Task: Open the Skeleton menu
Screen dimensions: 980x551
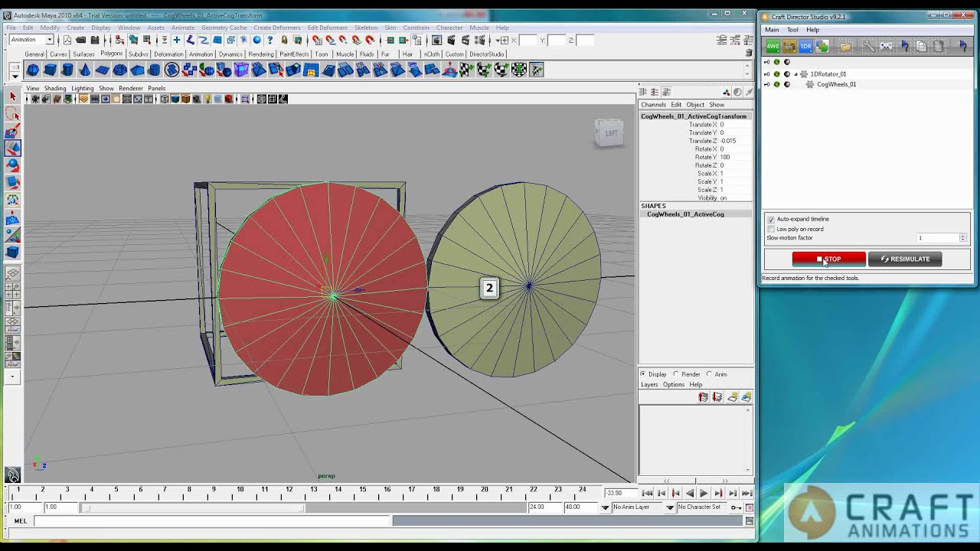Action: click(x=365, y=28)
